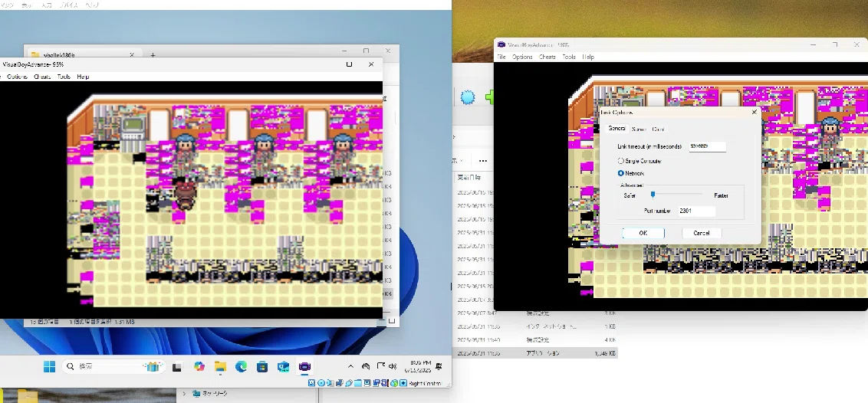Open Help menu in left VisualBoyAdvance window

(x=83, y=77)
